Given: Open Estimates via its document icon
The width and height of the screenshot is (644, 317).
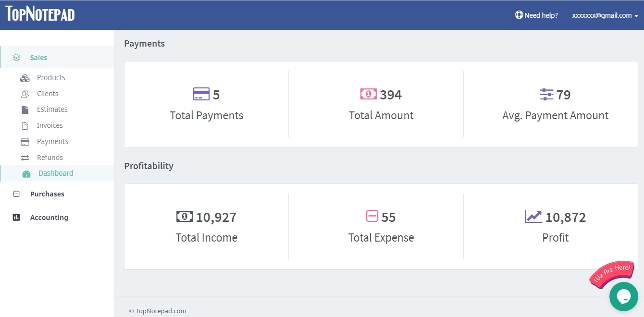Looking at the screenshot, I should coord(25,109).
